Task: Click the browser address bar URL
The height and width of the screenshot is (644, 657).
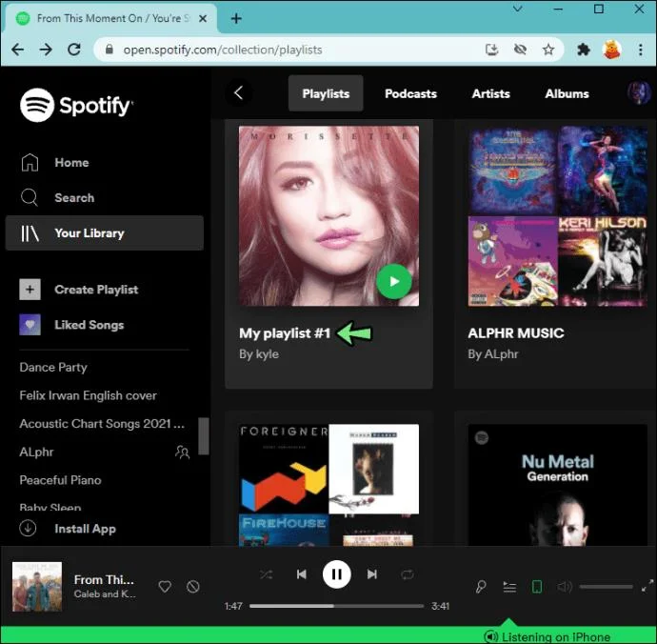Action: tap(223, 50)
